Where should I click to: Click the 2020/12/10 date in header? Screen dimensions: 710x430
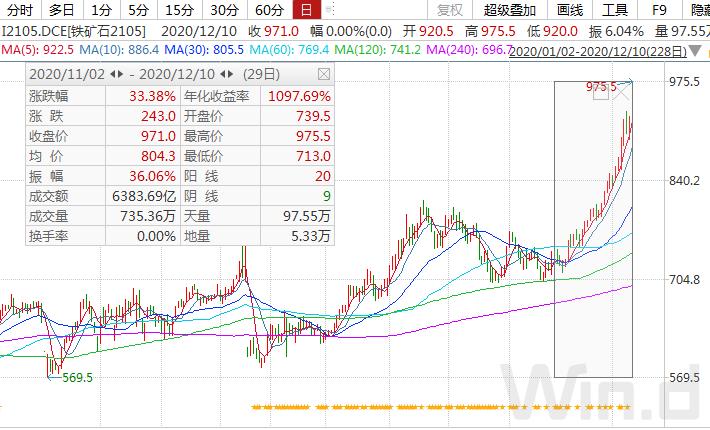(199, 31)
